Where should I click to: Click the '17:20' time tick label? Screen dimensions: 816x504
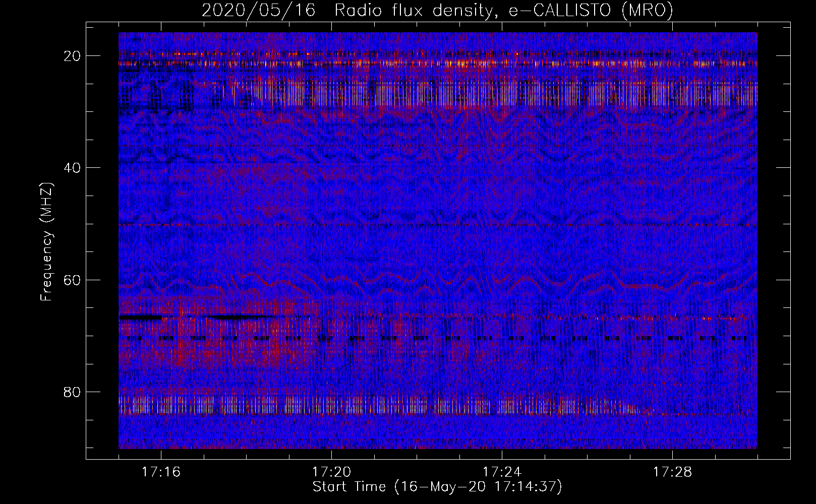331,472
